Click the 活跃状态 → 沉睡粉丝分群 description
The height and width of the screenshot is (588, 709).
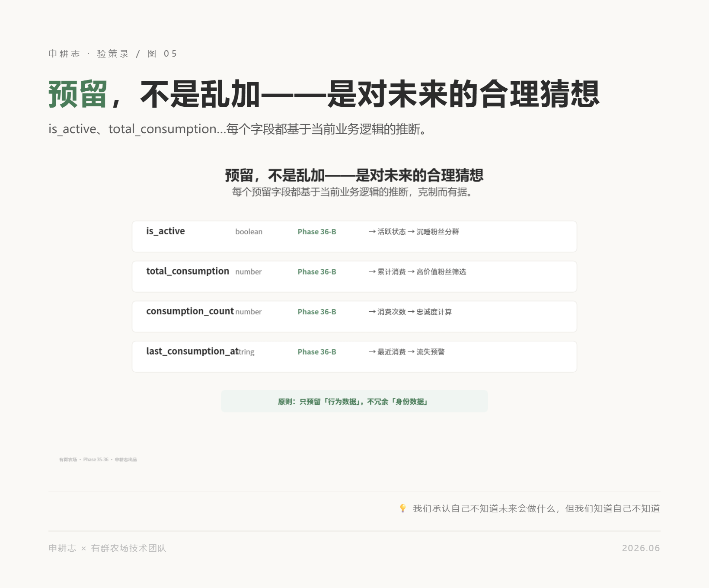pos(414,232)
